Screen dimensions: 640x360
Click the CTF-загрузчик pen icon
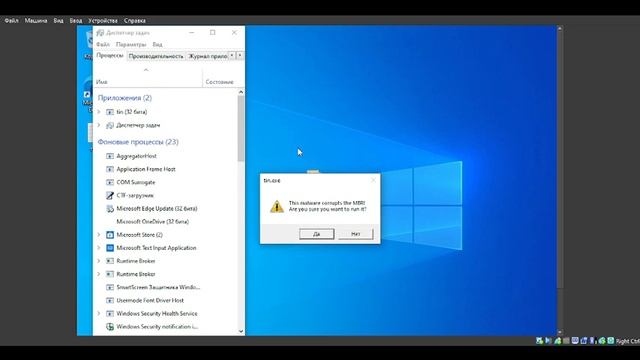[x=110, y=196]
